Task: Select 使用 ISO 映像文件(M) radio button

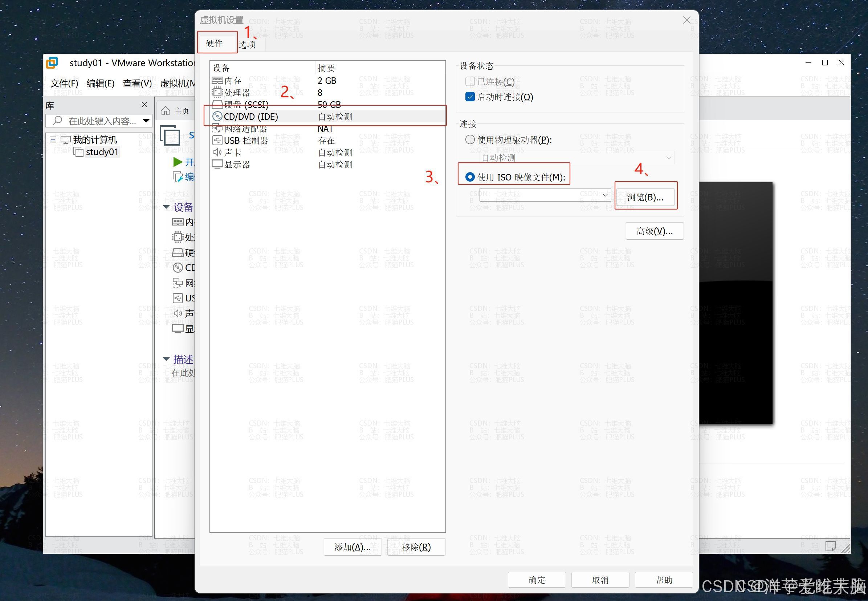Action: 470,176
